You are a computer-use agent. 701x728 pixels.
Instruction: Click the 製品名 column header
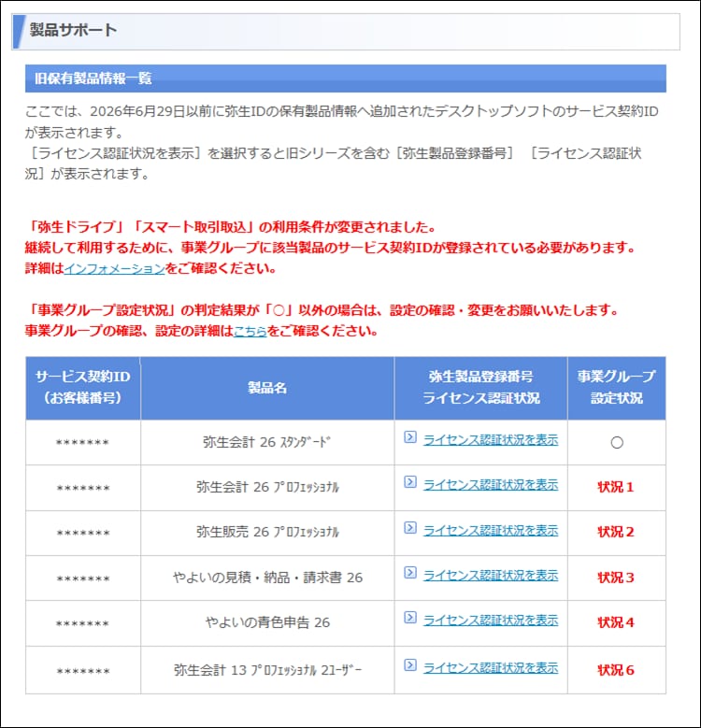[x=267, y=388]
